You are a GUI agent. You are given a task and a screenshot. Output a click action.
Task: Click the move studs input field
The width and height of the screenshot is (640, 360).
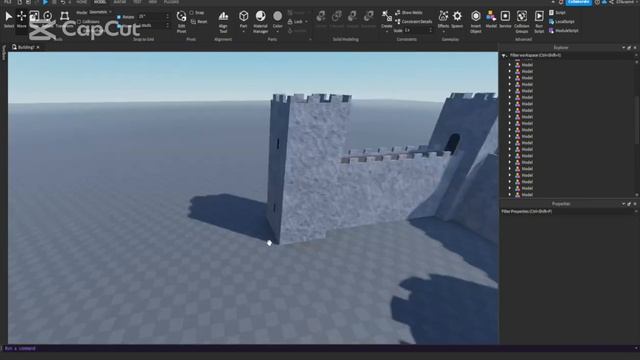pos(153,25)
